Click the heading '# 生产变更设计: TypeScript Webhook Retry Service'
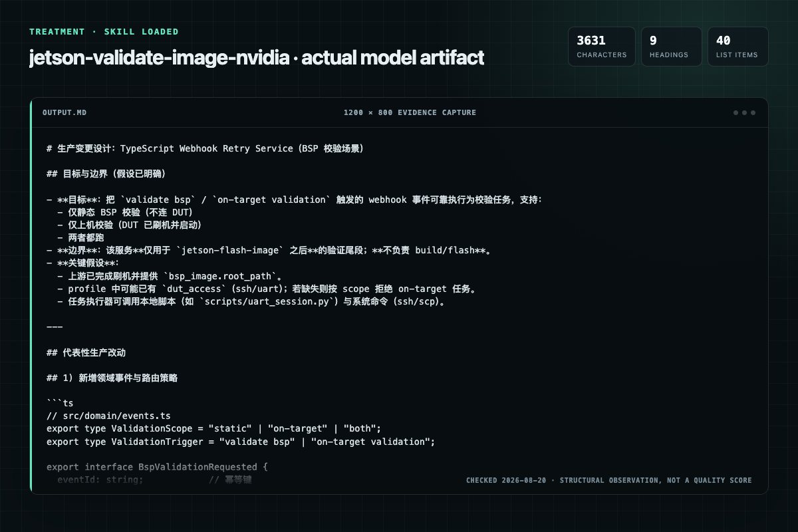Screen dimensions: 798x532 point(205,148)
